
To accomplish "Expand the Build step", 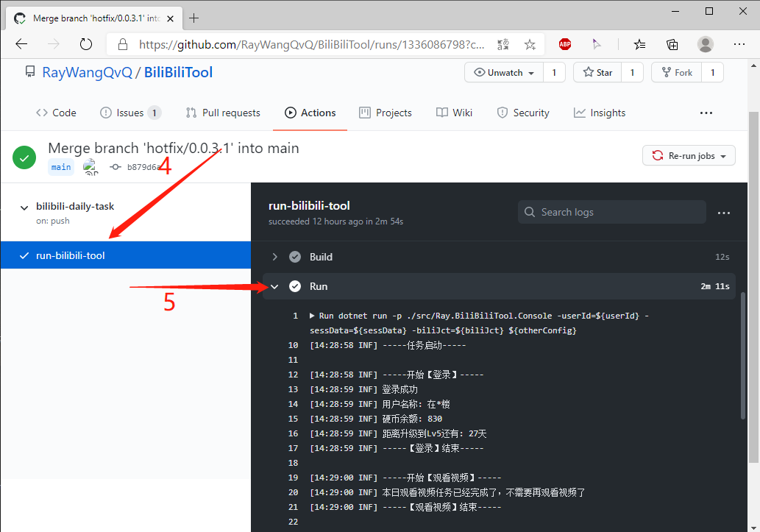I will (x=274, y=257).
